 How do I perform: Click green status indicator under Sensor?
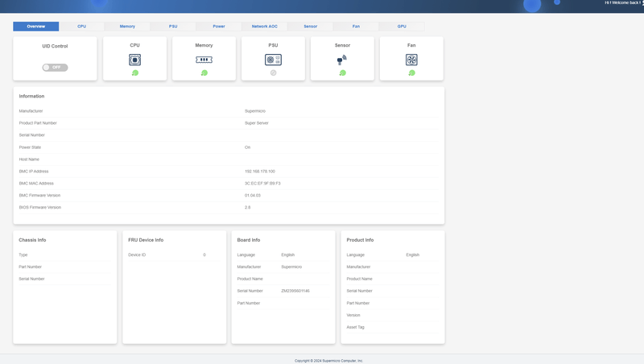pos(343,72)
